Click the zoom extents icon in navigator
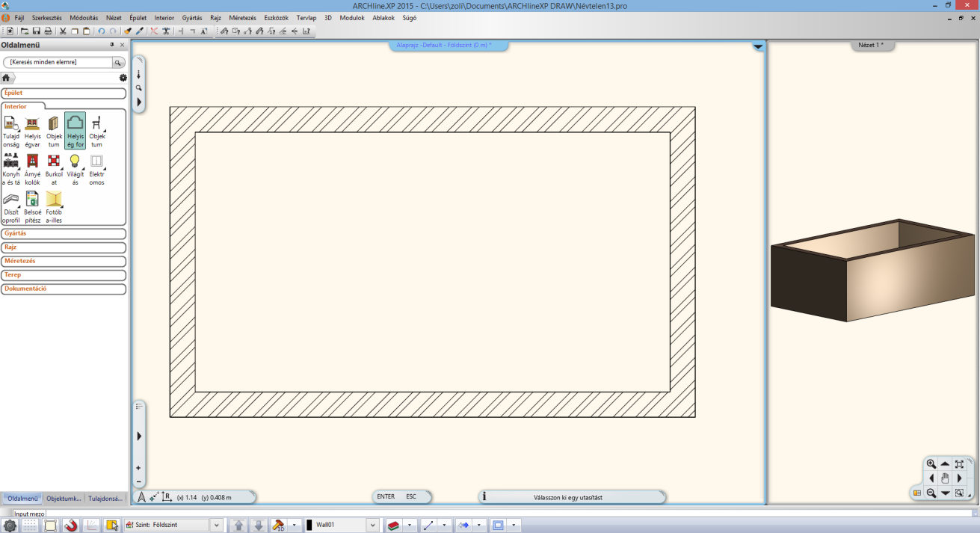This screenshot has height=533, width=980. coord(959,464)
